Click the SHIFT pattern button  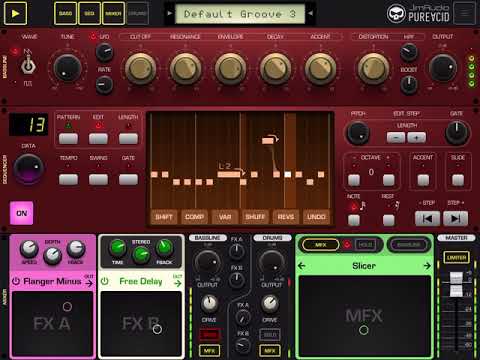click(x=164, y=217)
